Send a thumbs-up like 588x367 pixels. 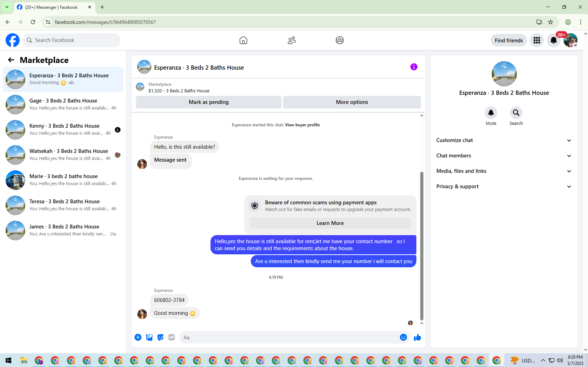tap(417, 337)
